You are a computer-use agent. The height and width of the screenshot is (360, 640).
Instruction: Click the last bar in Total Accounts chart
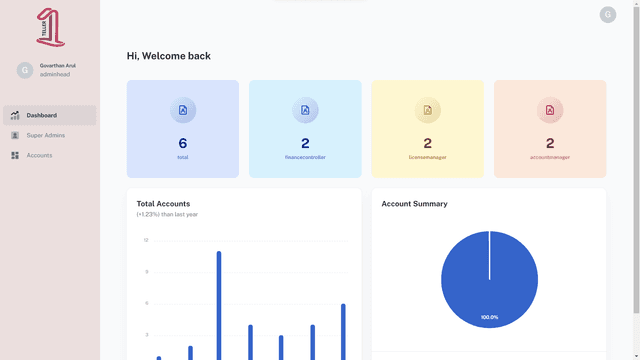[x=343, y=332]
